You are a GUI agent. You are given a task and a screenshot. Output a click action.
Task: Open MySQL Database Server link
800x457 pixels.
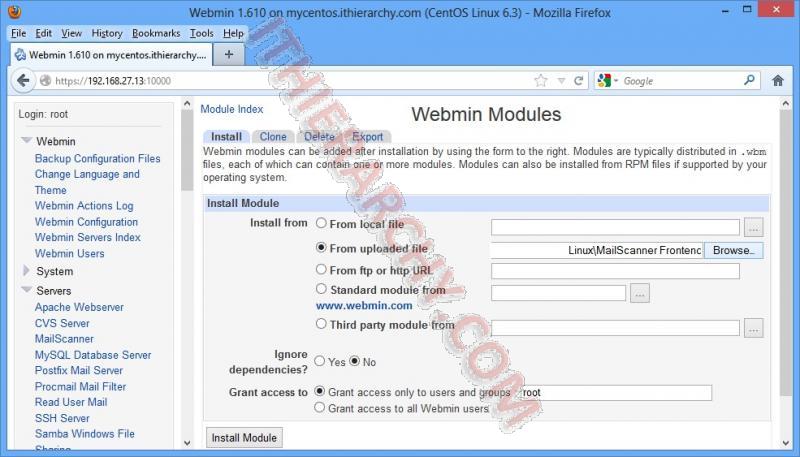click(93, 355)
